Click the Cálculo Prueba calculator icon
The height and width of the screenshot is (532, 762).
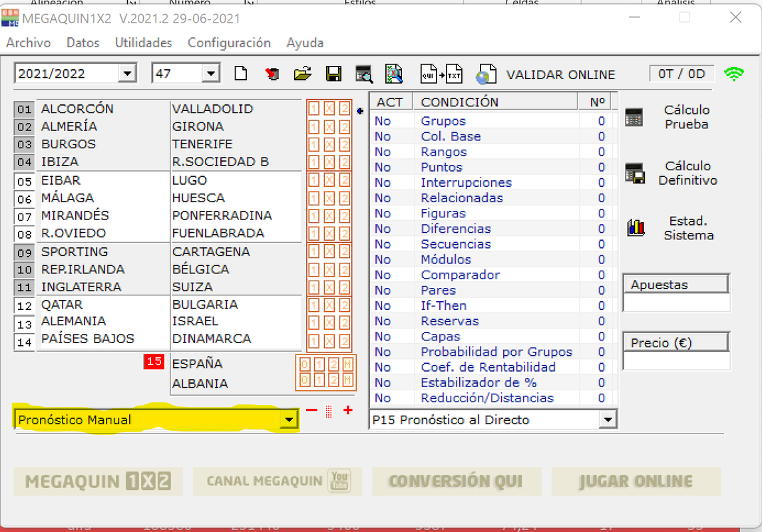coord(634,118)
